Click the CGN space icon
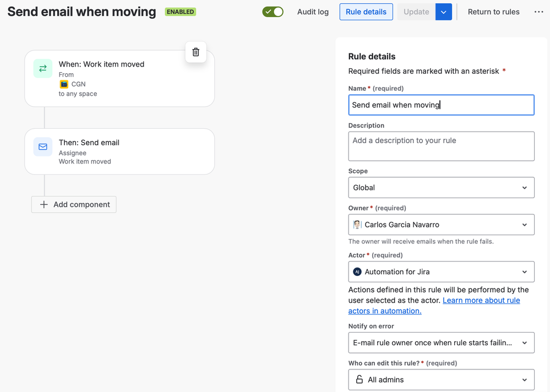The width and height of the screenshot is (550, 392). click(x=64, y=84)
